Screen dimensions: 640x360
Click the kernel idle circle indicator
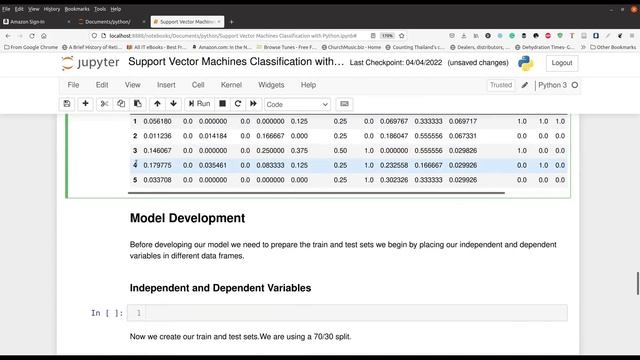tap(575, 85)
